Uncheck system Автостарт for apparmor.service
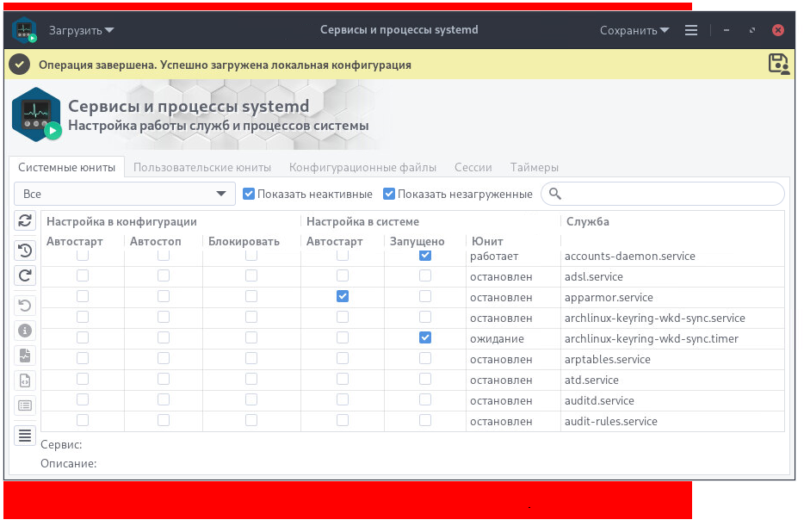The width and height of the screenshot is (804, 532). coord(343,296)
